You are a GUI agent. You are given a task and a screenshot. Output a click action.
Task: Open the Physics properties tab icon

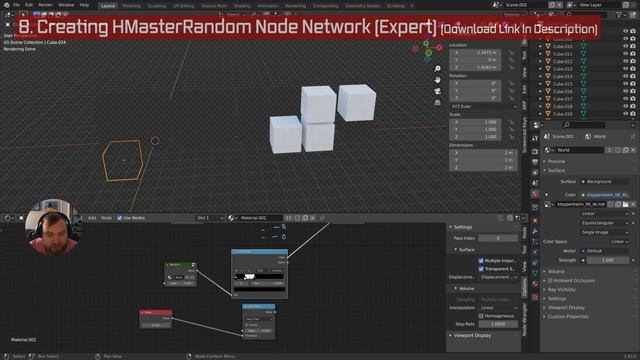pos(535,252)
